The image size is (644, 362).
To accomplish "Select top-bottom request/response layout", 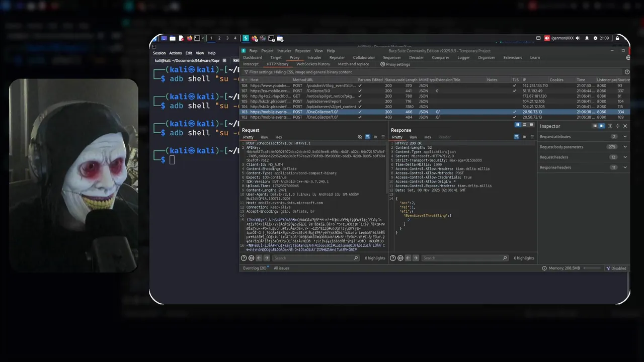I will [x=524, y=125].
